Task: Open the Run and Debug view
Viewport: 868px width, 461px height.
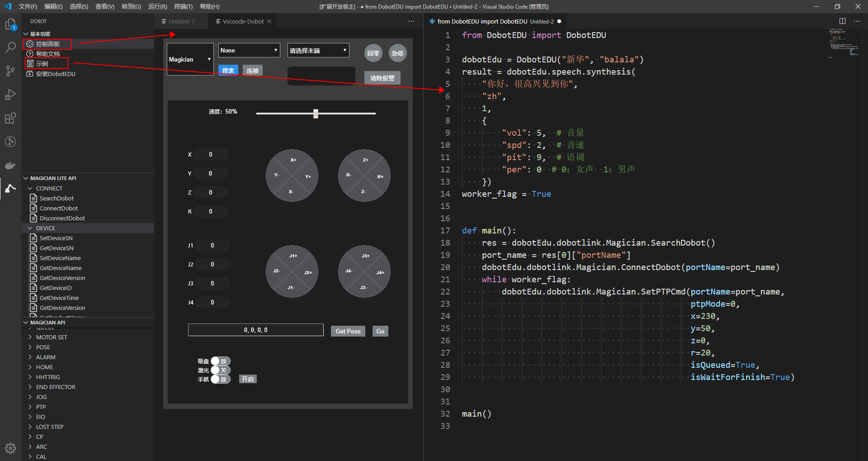Action: tap(10, 95)
